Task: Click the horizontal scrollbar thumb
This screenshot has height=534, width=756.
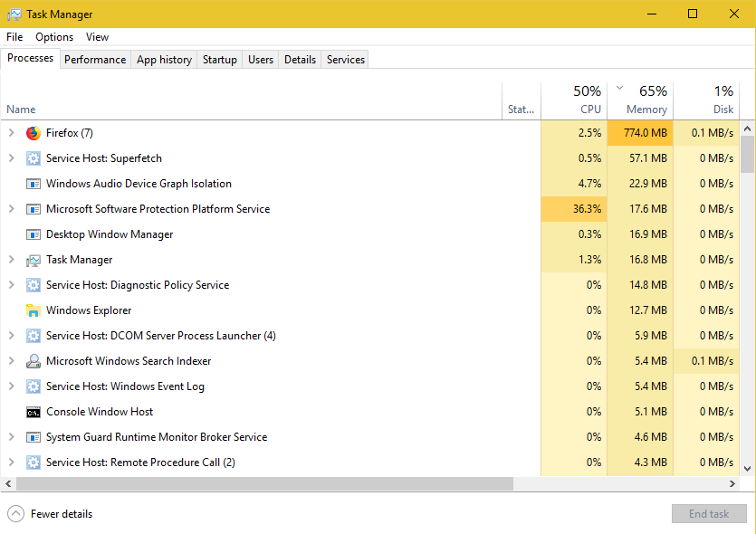Action: (x=264, y=483)
